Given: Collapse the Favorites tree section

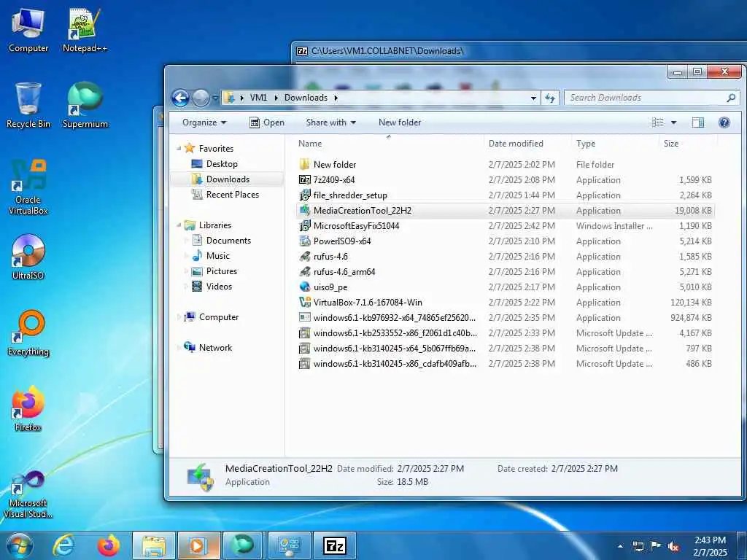Looking at the screenshot, I should [179, 149].
